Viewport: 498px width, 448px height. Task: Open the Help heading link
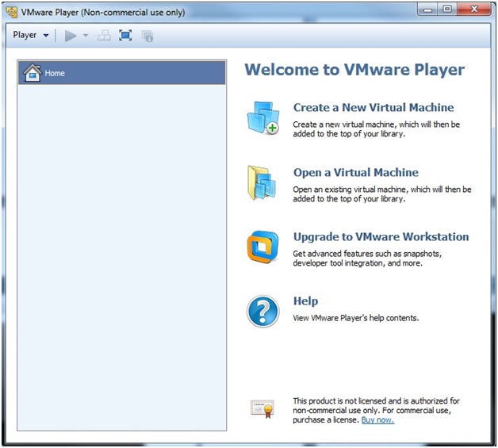[305, 301]
